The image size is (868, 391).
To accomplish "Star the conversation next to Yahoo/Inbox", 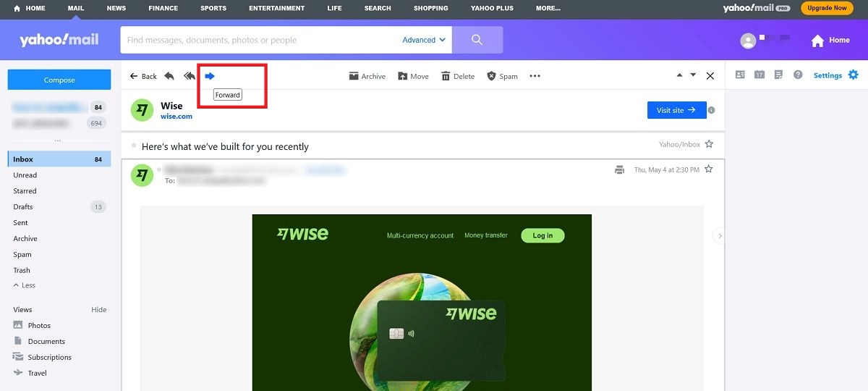I will (709, 145).
